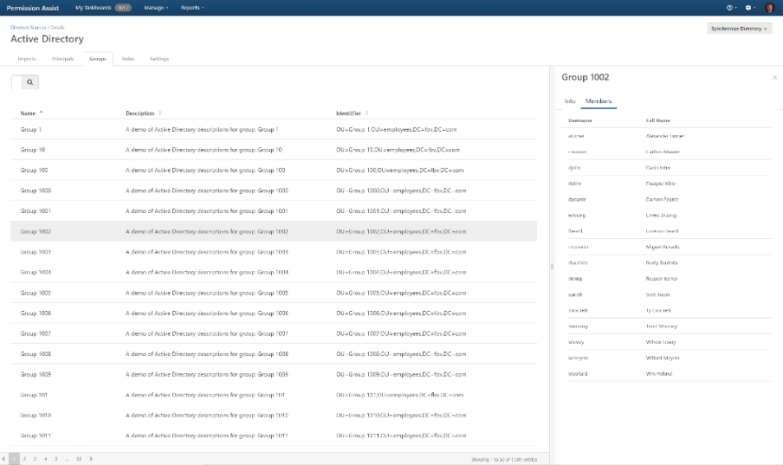Image resolution: width=783 pixels, height=465 pixels.
Task: Switch to the Settings tab
Action: [159, 59]
